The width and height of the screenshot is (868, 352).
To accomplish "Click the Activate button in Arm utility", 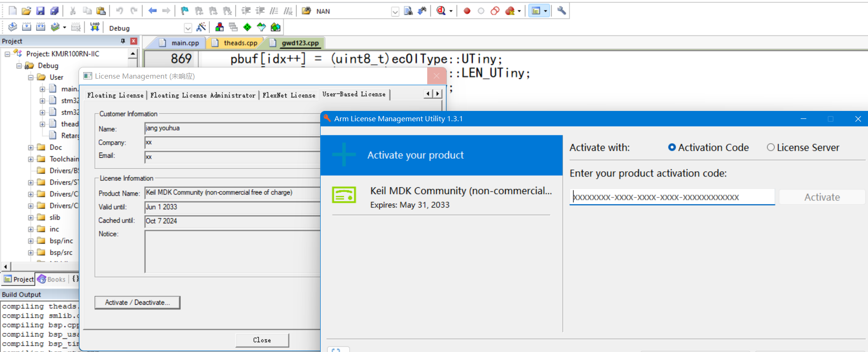I will [x=822, y=197].
